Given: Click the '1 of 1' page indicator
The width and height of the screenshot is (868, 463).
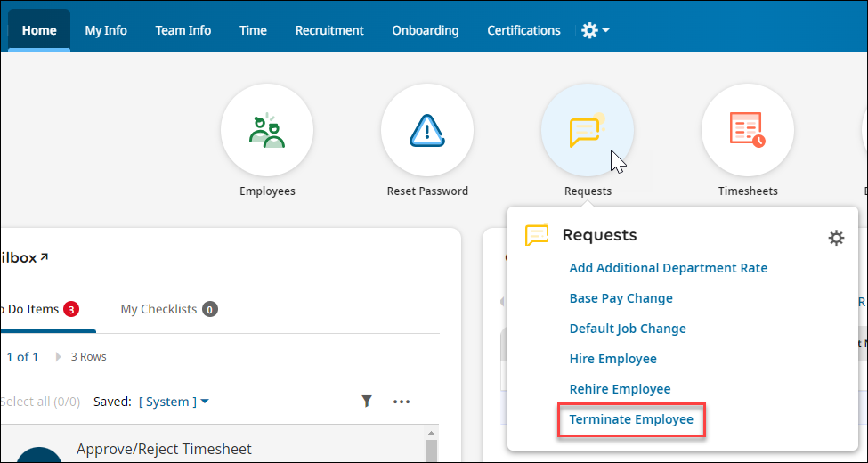Looking at the screenshot, I should pos(22,357).
